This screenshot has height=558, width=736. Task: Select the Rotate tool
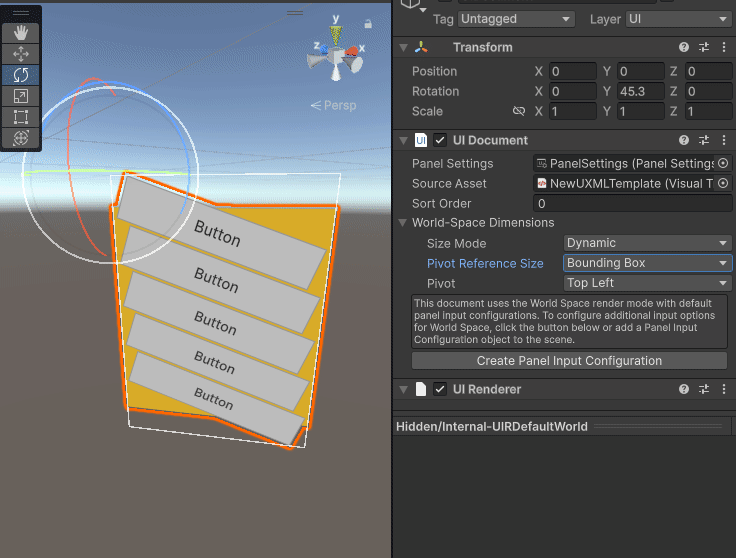(x=21, y=75)
